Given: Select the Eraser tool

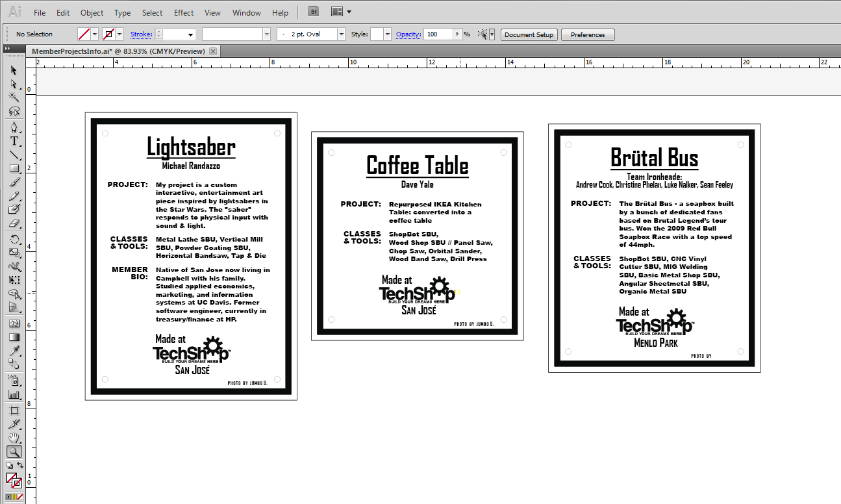Looking at the screenshot, I should (x=14, y=223).
